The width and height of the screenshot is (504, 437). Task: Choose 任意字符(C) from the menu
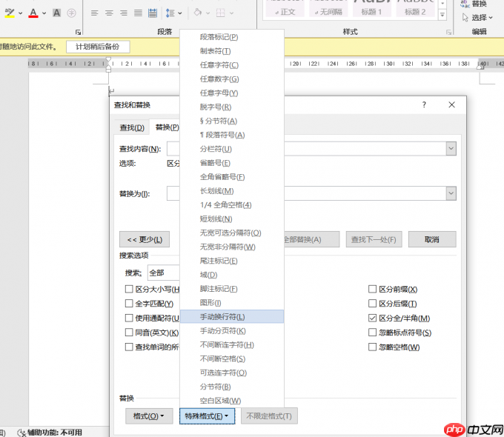232,65
